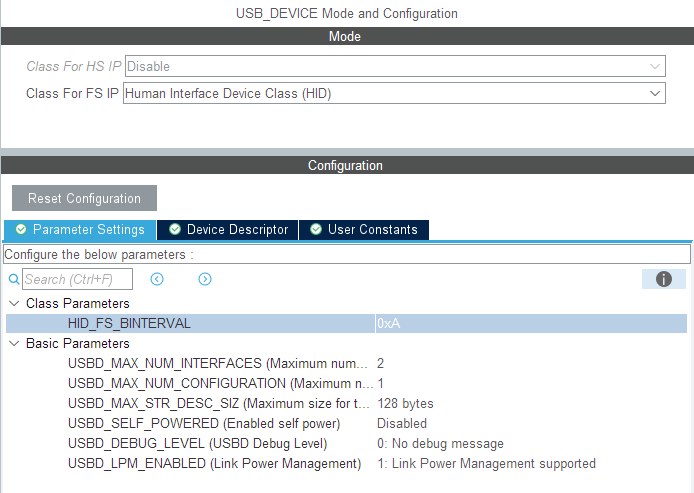
Task: Click the Class Parameters label
Action: [x=77, y=304]
